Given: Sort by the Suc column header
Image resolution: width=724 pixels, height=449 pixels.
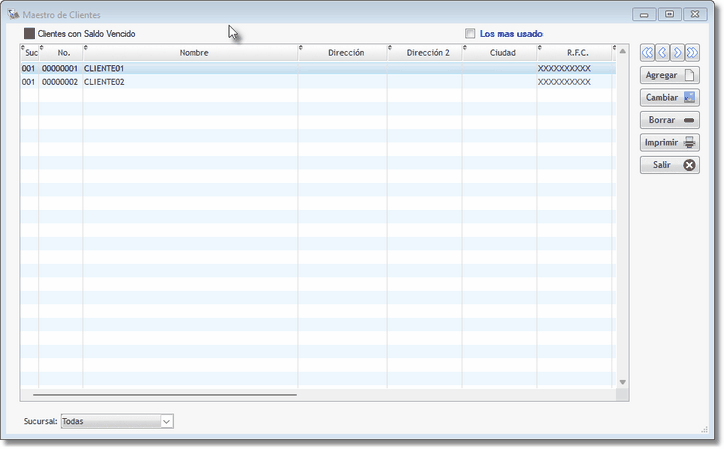Looking at the screenshot, I should (x=30, y=53).
